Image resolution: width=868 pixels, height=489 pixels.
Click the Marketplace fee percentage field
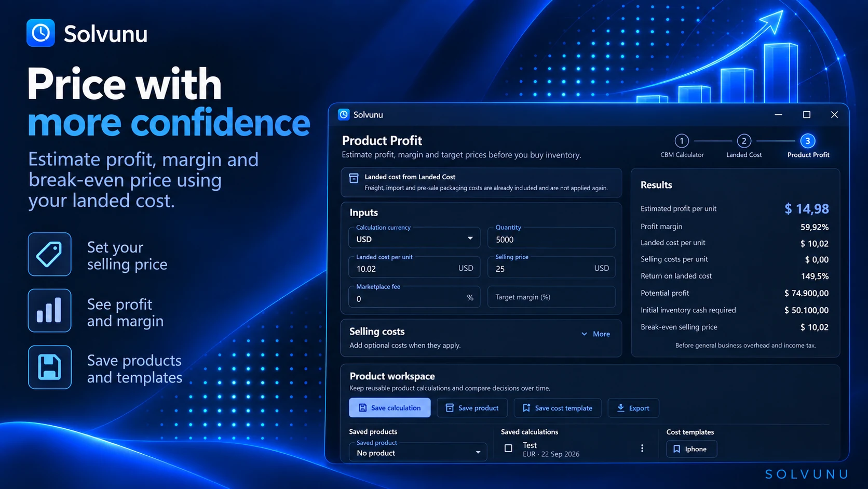tap(414, 297)
